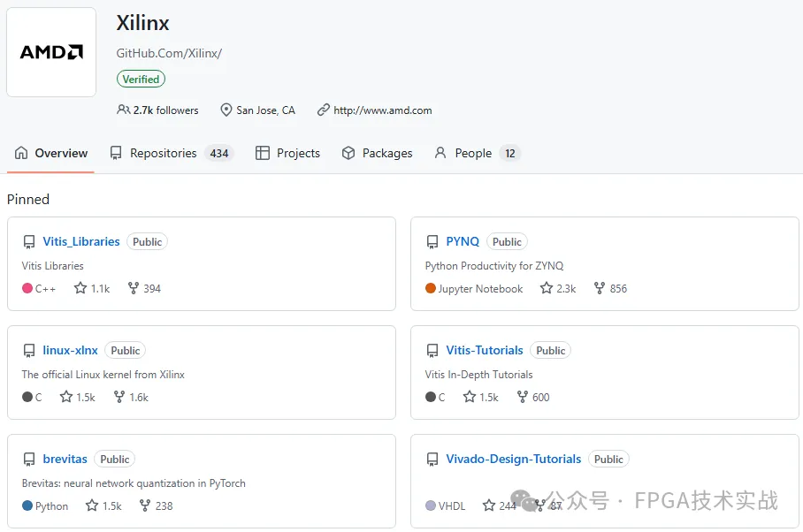The width and height of the screenshot is (803, 532).
Task: Open the Vitis-Tutorials repository
Action: coord(485,350)
